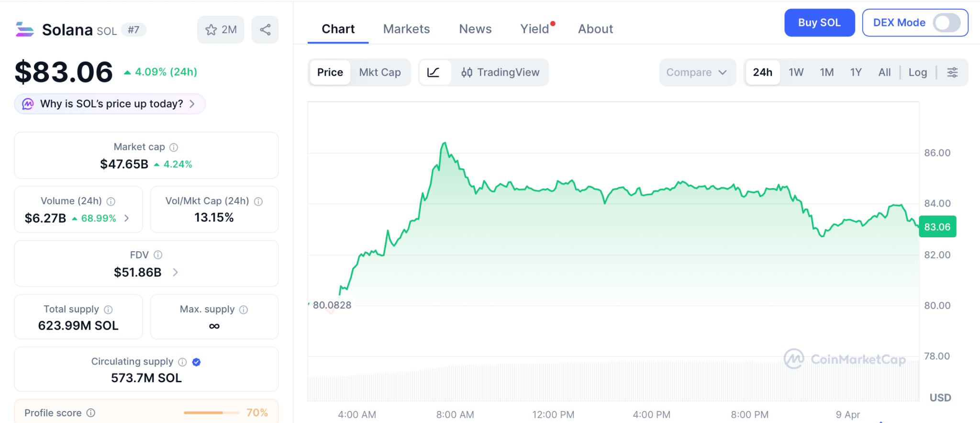Click the star watchlist icon

pyautogui.click(x=211, y=30)
